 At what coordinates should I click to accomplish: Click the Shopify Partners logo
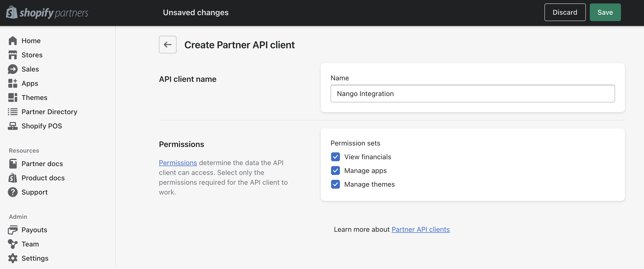47,12
